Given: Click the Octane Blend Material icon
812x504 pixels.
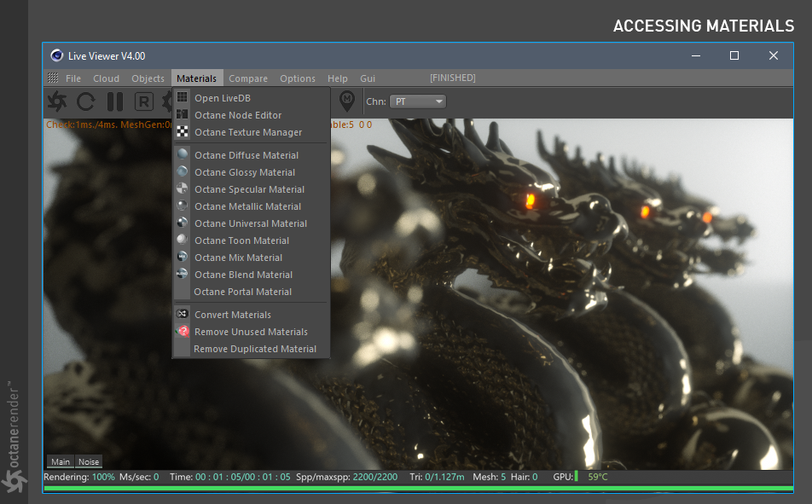Looking at the screenshot, I should (183, 274).
